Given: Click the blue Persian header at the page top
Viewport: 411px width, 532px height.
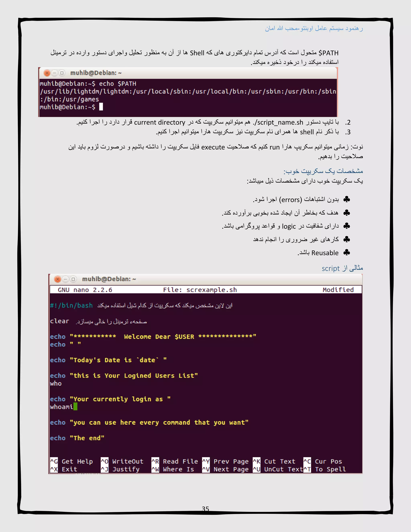Looking at the screenshot, I should (314, 29).
